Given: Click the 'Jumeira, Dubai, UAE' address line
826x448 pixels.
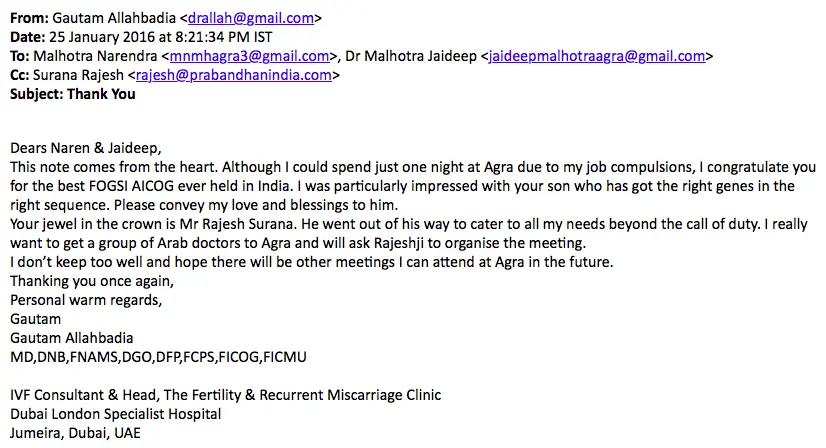Looking at the screenshot, I should pyautogui.click(x=75, y=433).
